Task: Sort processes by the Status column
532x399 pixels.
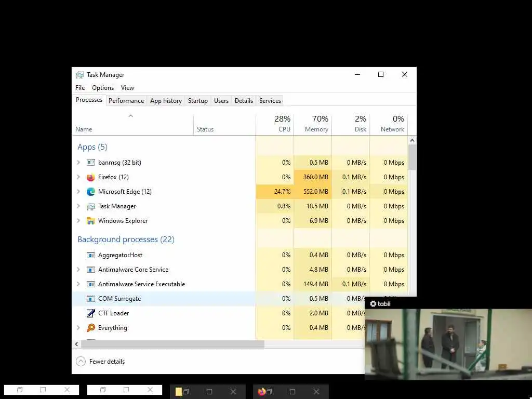Action: point(224,124)
